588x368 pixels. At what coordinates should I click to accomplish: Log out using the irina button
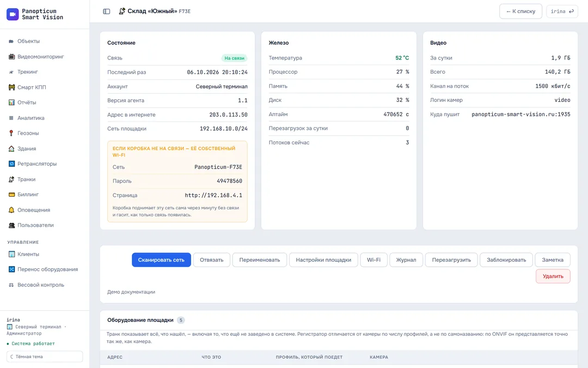(562, 11)
